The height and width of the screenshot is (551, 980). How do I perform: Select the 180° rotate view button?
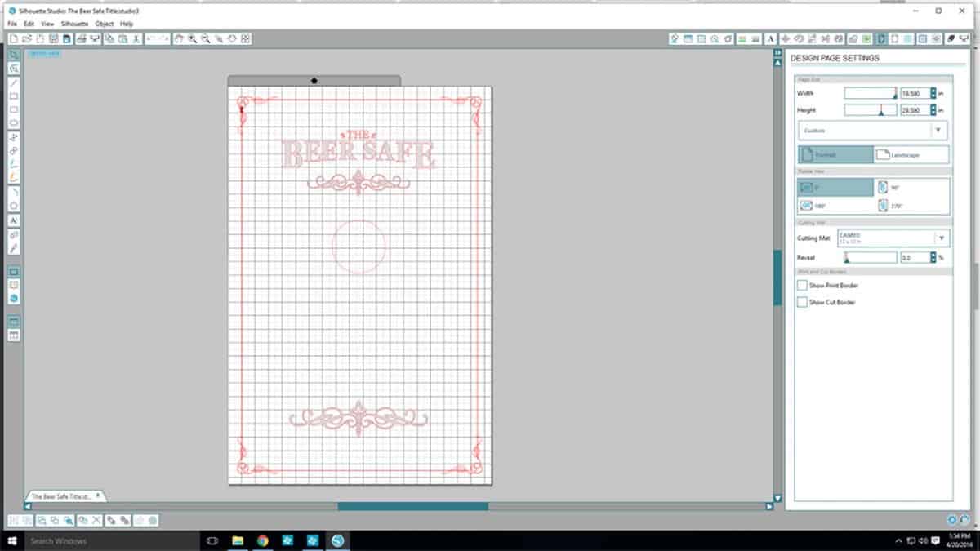click(835, 206)
